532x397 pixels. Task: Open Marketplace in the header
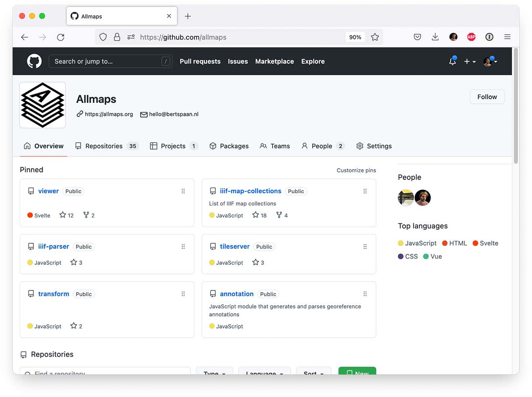274,61
